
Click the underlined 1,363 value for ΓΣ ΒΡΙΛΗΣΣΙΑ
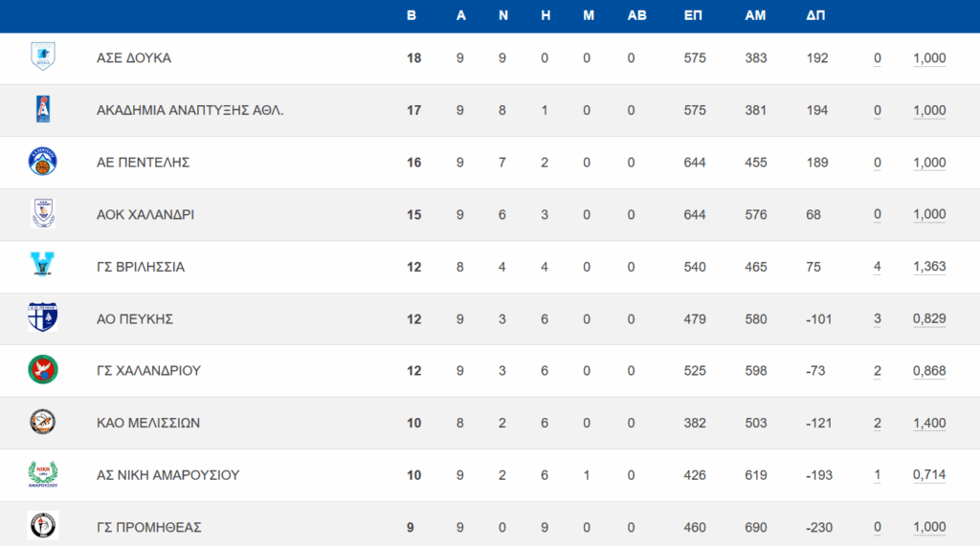tap(929, 267)
